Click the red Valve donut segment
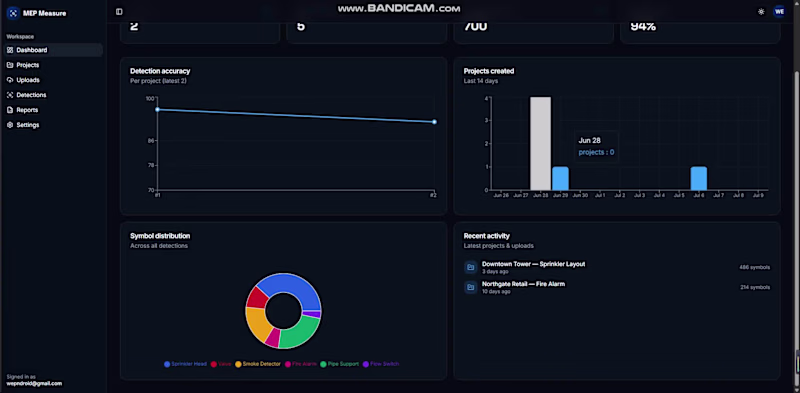 [x=257, y=298]
